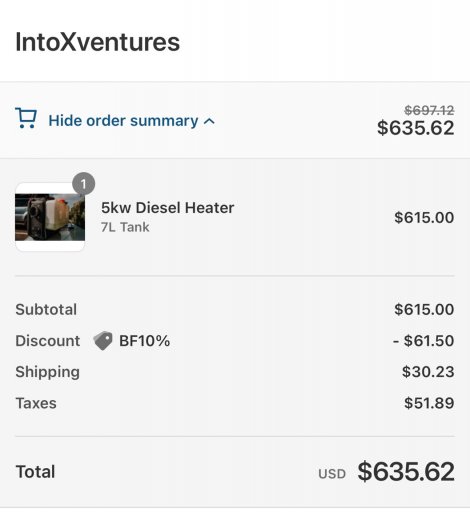Click the IntoXventures store name
The height and width of the screenshot is (512, 470).
[98, 42]
